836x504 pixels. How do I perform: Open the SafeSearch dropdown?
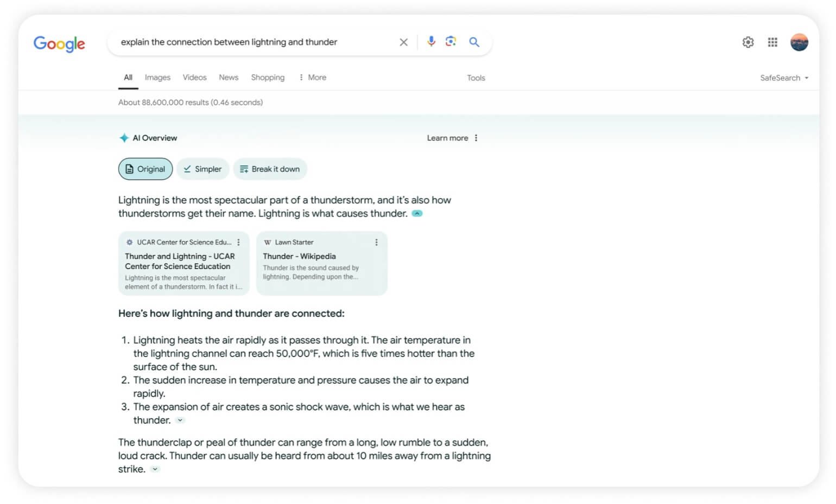click(x=783, y=78)
